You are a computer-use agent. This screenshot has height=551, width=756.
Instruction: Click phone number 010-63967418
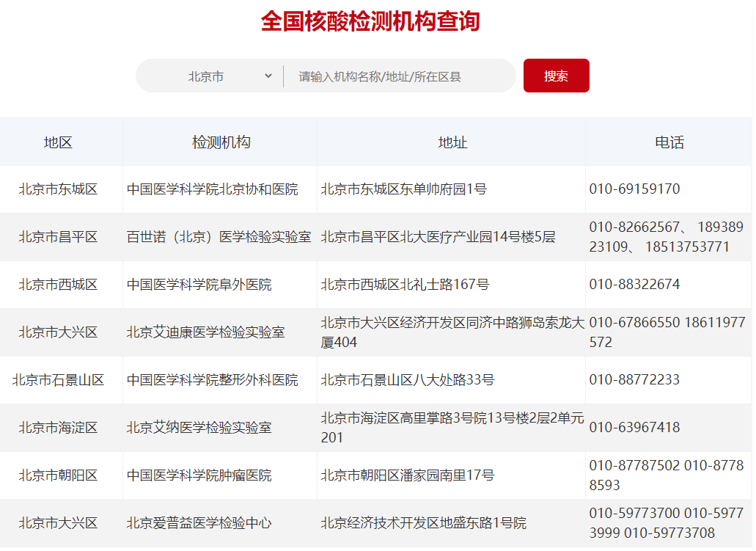click(634, 428)
